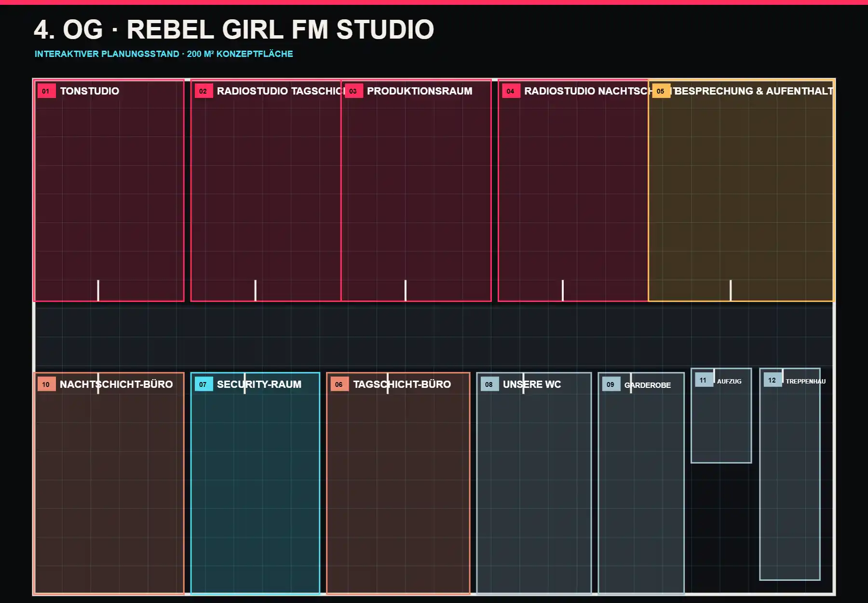Select the 'TONSTUDIO' room label

(90, 91)
